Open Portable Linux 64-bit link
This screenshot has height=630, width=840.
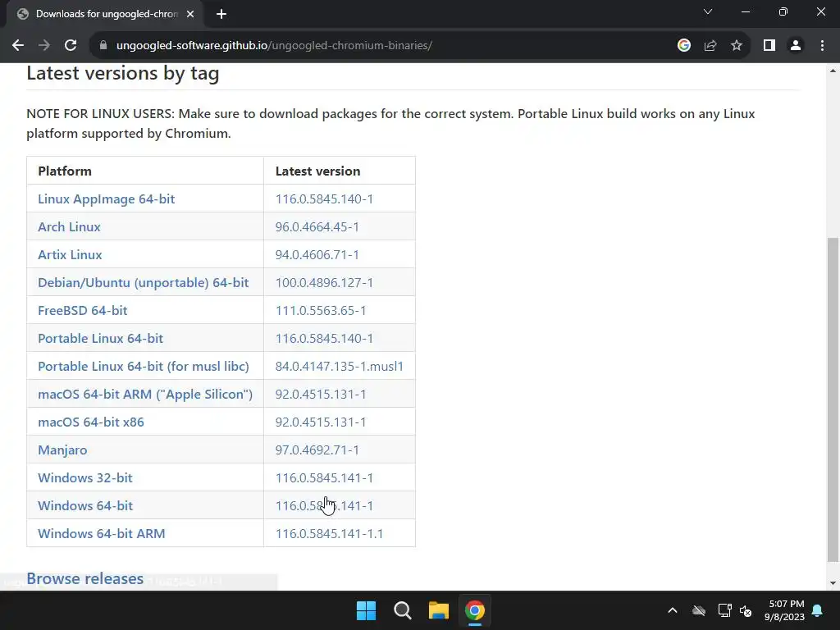[100, 338]
